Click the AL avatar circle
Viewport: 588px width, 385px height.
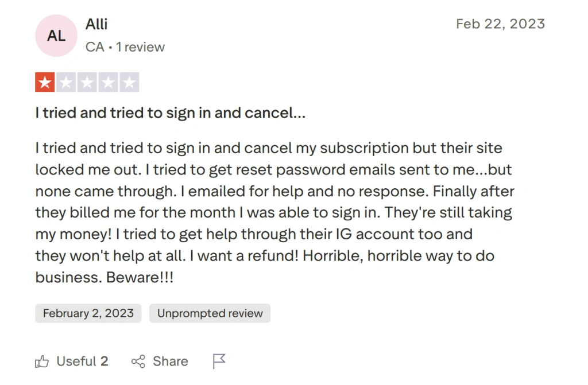56,35
